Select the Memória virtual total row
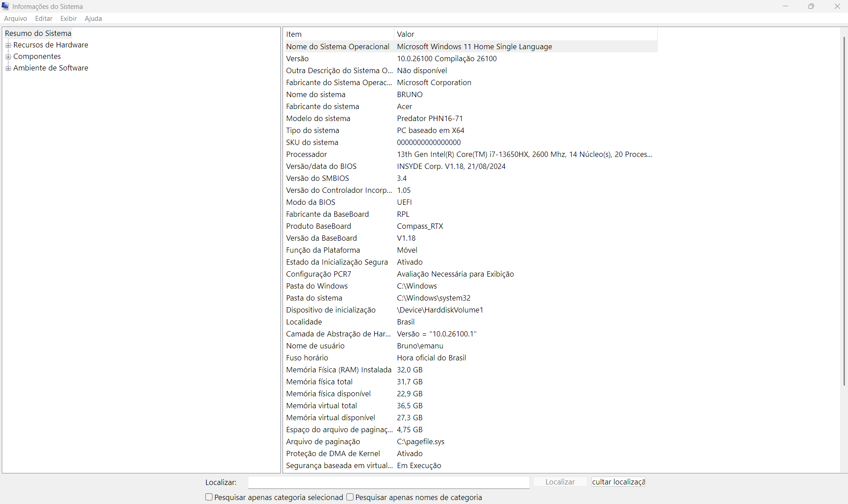Screen dimensions: 848x504 [x=471, y=406]
